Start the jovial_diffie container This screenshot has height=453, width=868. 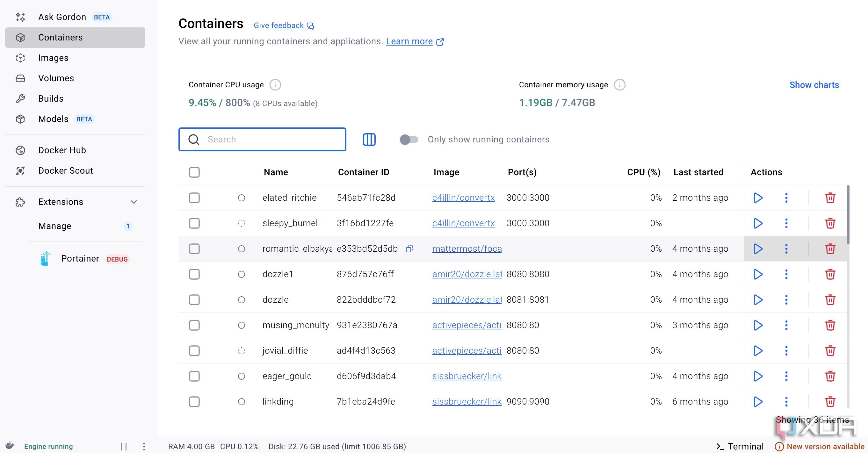point(758,351)
